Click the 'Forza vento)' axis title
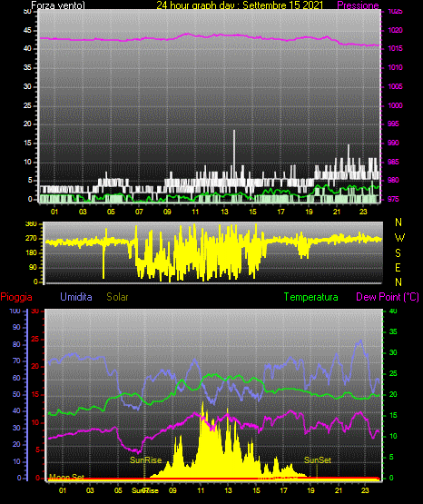423x504 pixels. tap(58, 5)
